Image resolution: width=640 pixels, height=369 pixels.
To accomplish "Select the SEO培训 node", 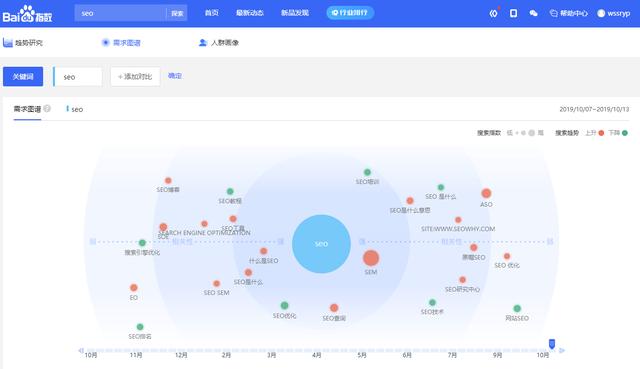I will 367,172.
